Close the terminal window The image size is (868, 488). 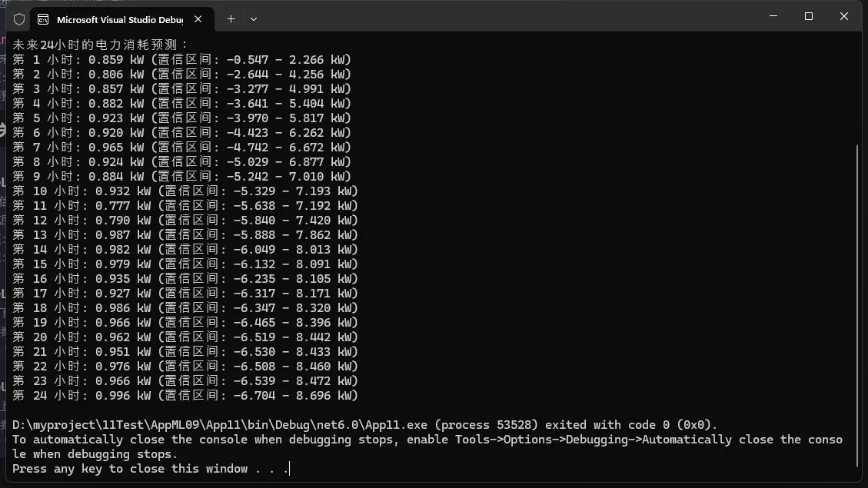pyautogui.click(x=843, y=16)
